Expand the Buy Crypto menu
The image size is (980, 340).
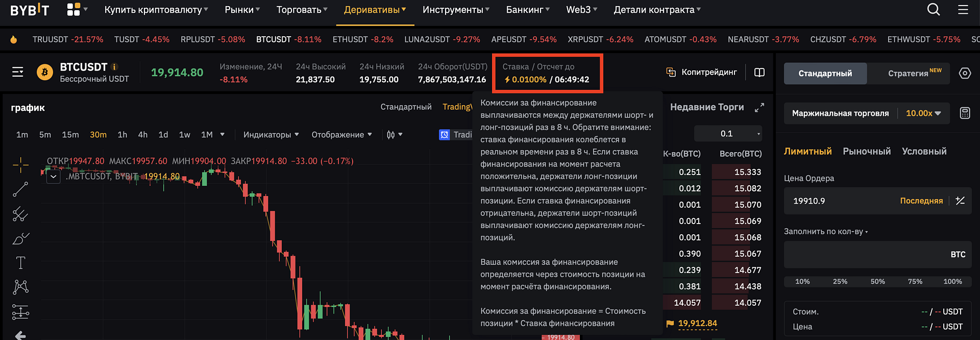tap(156, 10)
